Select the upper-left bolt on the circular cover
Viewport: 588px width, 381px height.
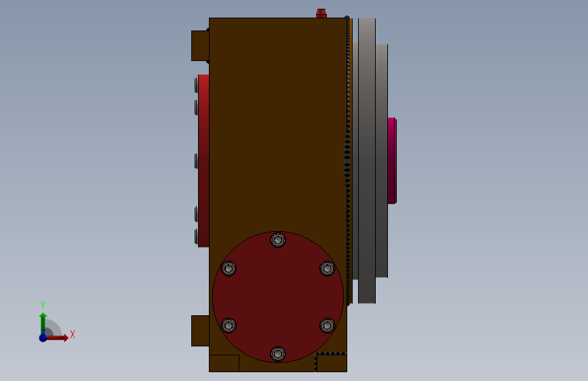229,268
